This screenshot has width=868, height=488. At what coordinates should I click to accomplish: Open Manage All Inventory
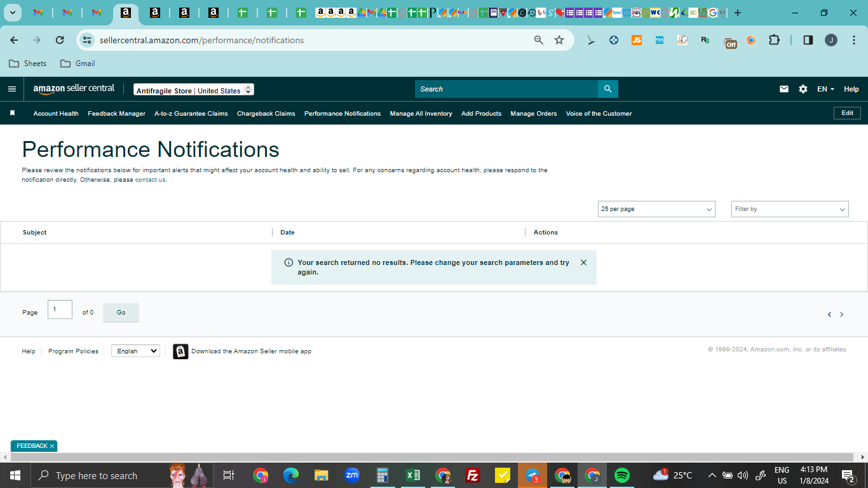(x=421, y=114)
